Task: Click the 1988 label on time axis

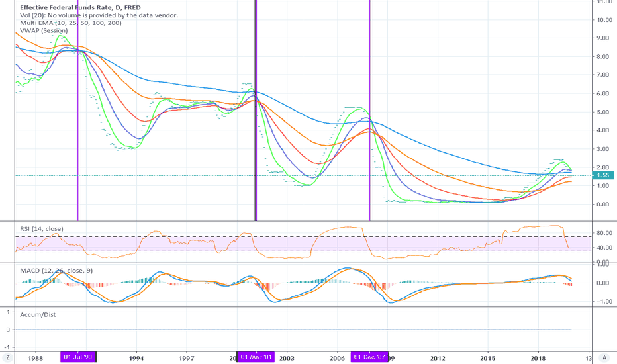Action: point(36,358)
